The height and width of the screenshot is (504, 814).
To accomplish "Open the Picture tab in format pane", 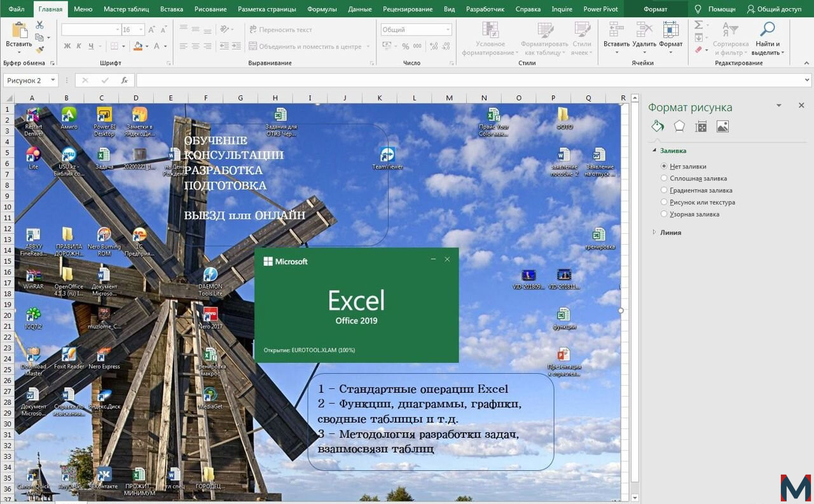I will pyautogui.click(x=722, y=126).
